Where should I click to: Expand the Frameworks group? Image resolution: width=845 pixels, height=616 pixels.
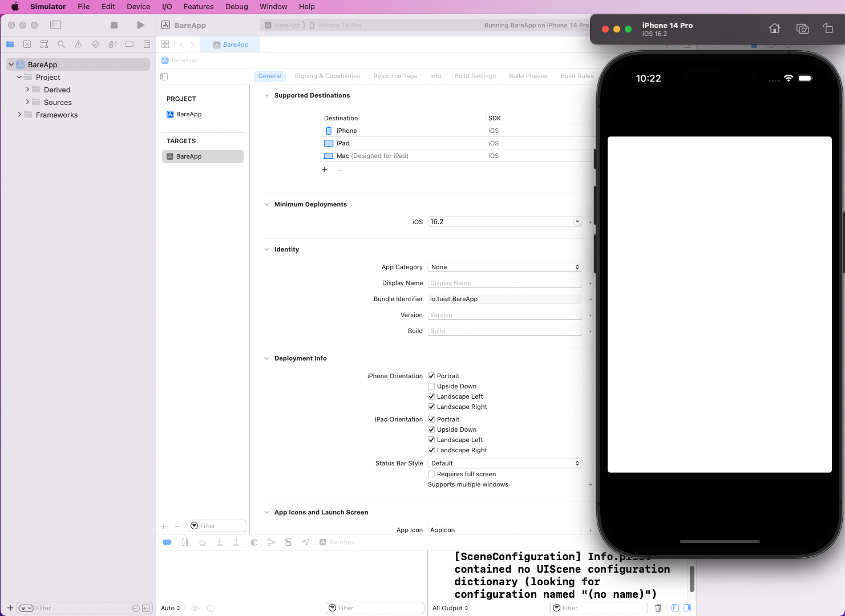tap(19, 115)
